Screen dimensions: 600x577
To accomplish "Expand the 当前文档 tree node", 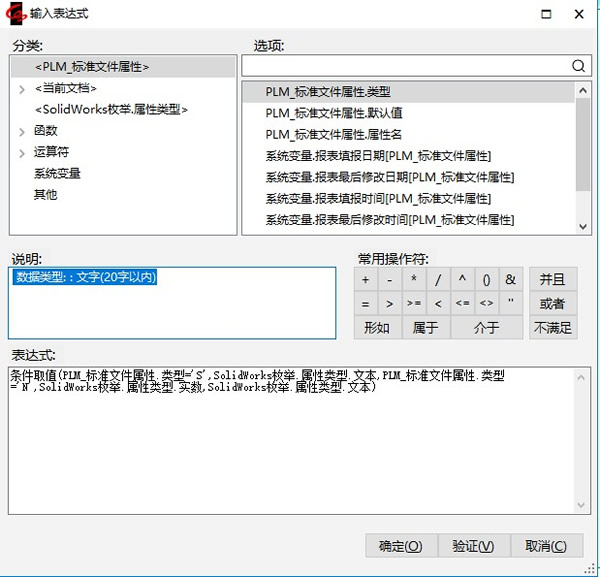I will pos(22,89).
